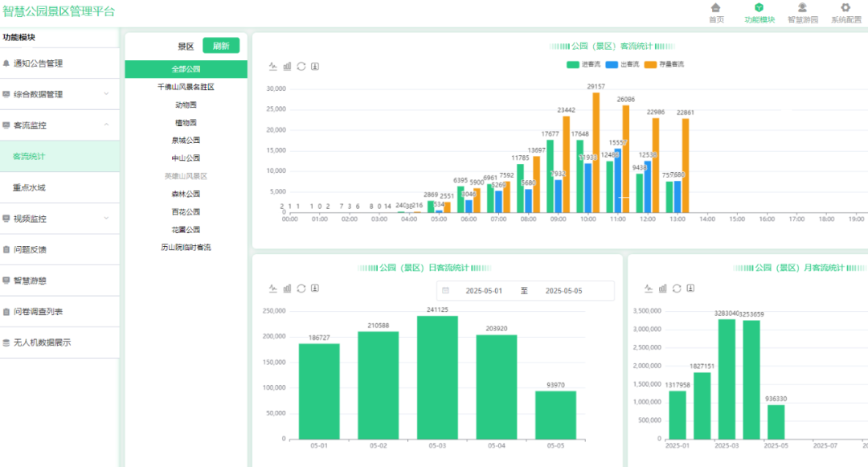The image size is (868, 467).
Task: Switch monthly flow chart to bar view
Action: click(x=663, y=289)
